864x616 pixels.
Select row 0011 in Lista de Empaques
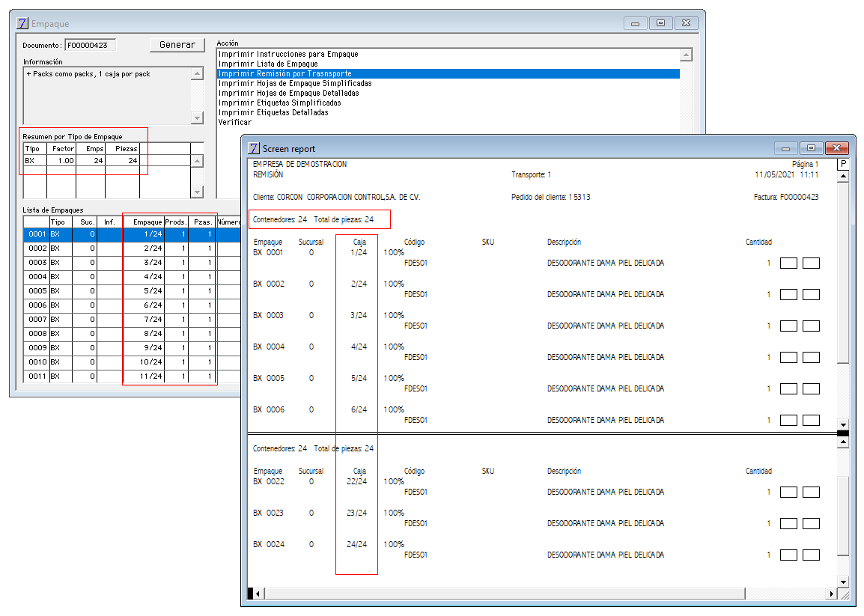point(133,377)
